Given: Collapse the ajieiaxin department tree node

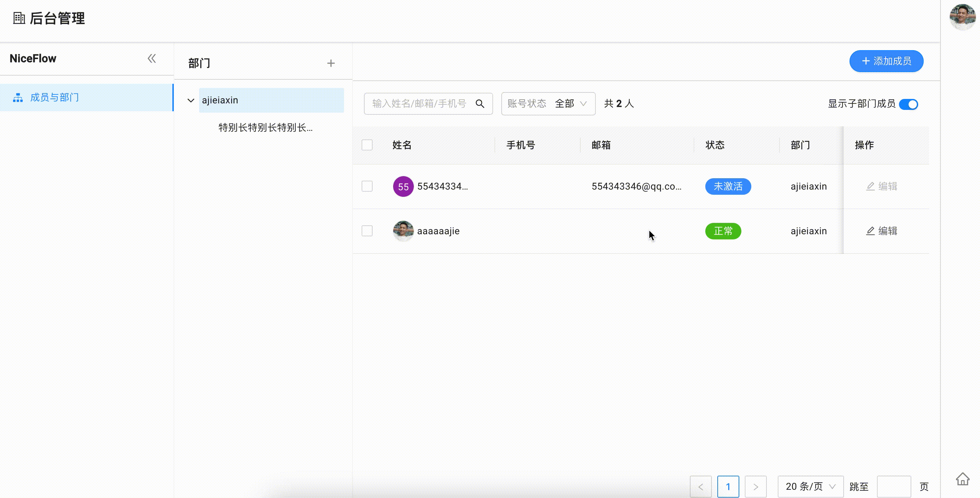Looking at the screenshot, I should [191, 100].
